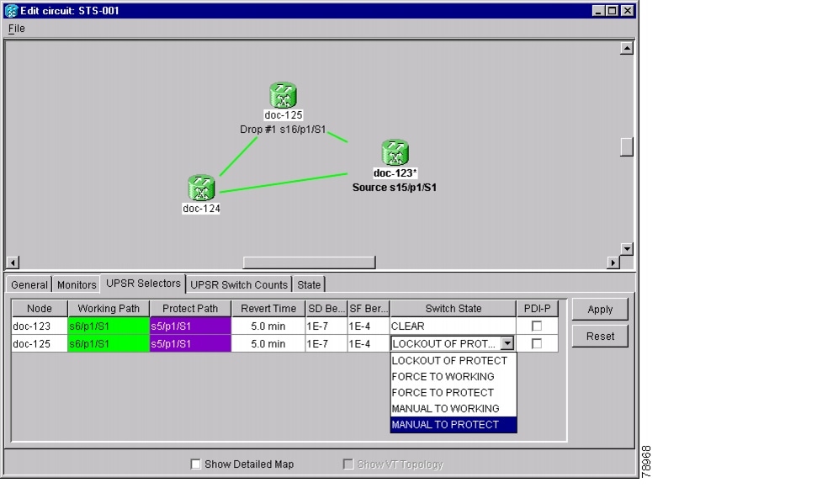Click the purple protect path cell for doc-123
Viewport: 833px width, 504px height.
point(190,326)
